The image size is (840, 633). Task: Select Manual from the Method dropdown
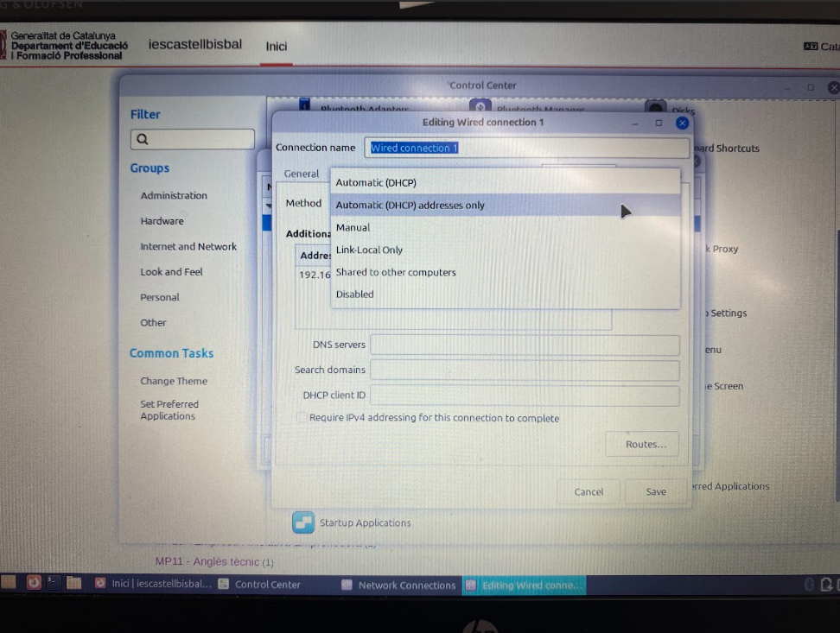(x=353, y=228)
